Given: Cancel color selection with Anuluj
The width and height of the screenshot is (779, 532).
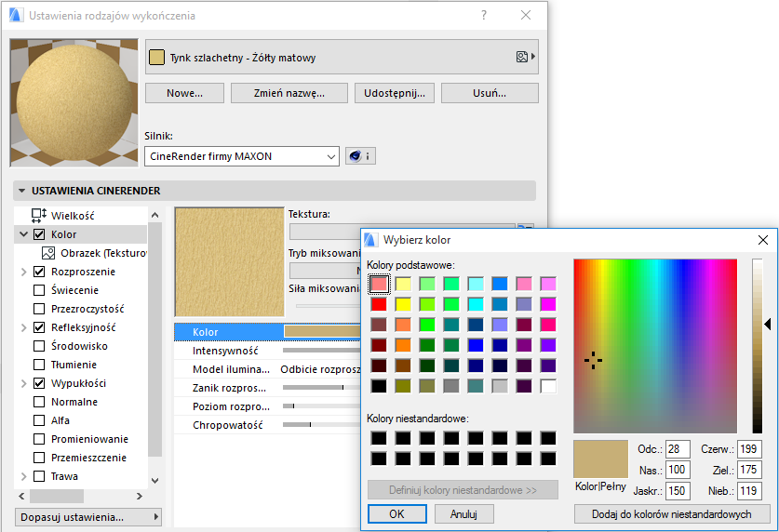Looking at the screenshot, I should [x=464, y=514].
